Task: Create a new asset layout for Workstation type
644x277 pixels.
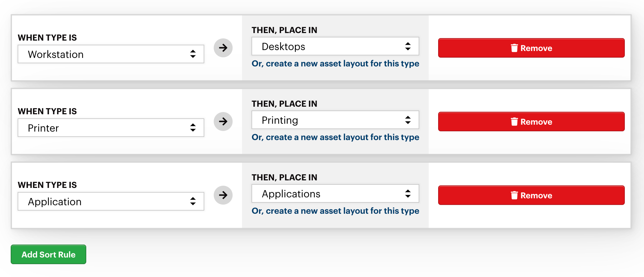Action: coord(335,64)
